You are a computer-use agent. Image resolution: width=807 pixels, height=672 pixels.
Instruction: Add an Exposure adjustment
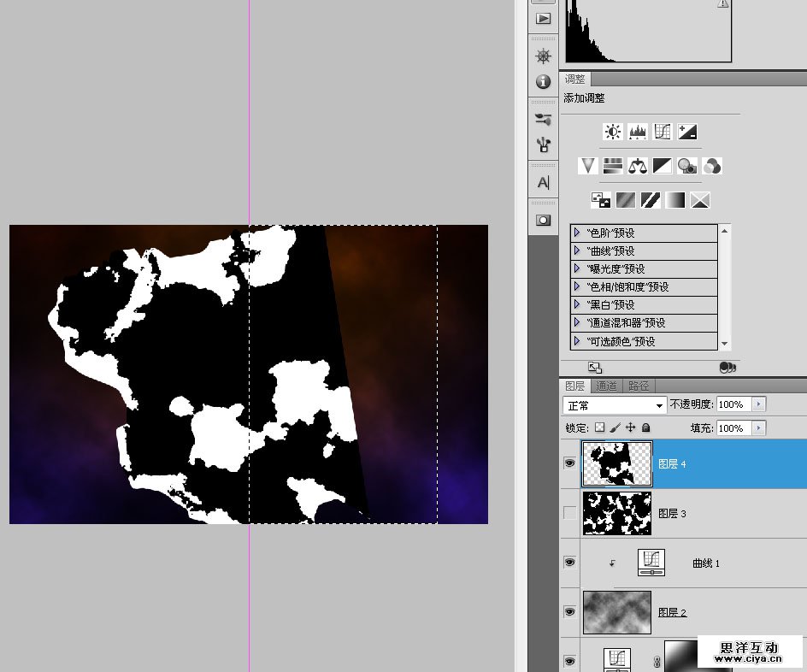[687, 132]
